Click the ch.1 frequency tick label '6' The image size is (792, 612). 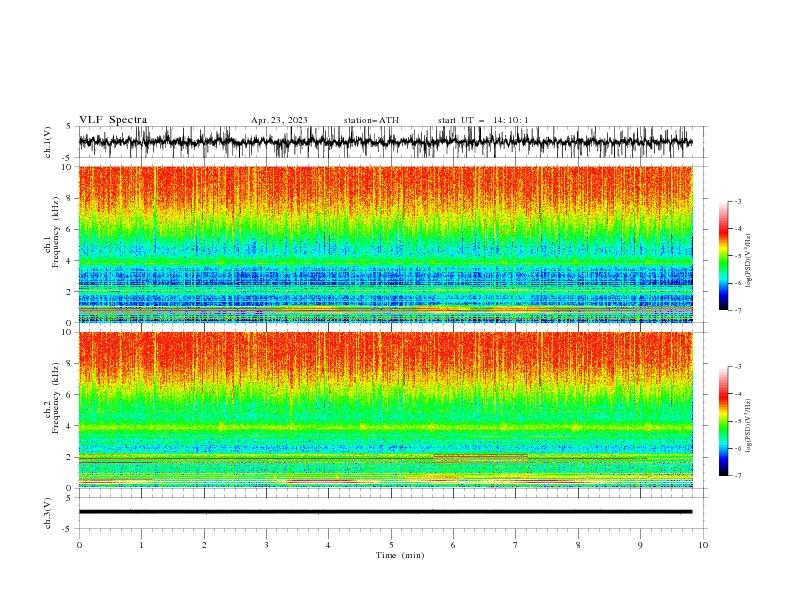click(69, 229)
